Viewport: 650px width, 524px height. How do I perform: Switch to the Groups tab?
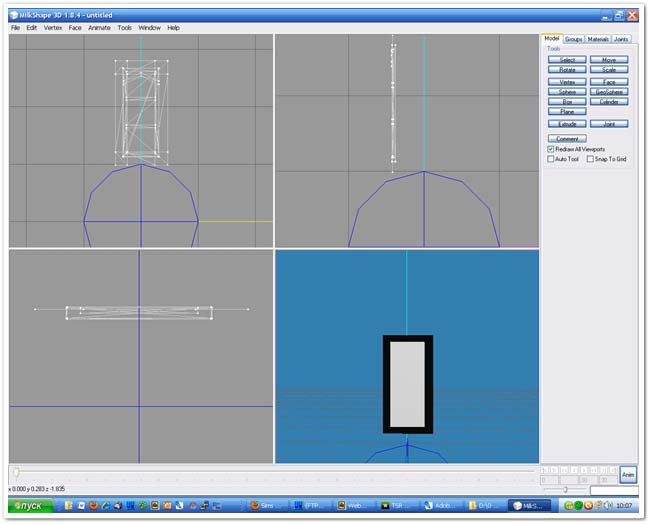click(x=574, y=39)
